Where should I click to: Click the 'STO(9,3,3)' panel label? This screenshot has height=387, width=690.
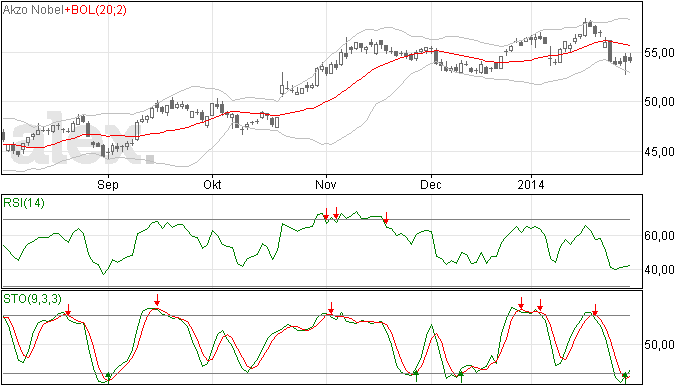coord(33,299)
